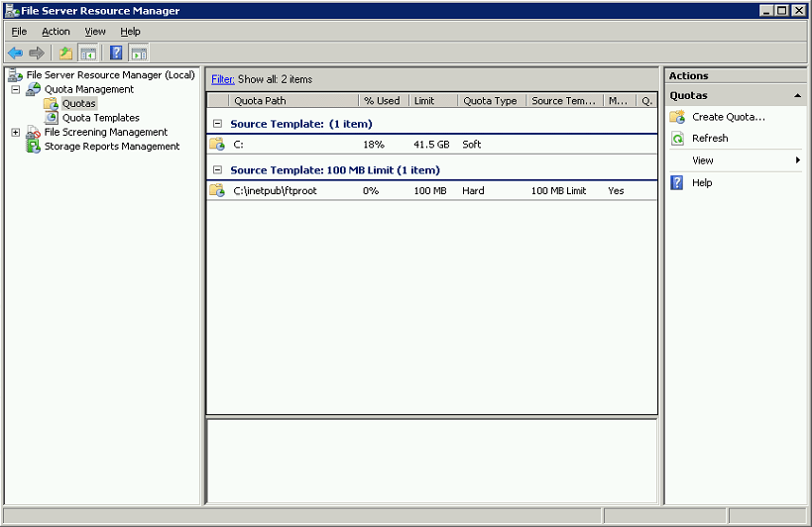812x527 pixels.
Task: Click the 41.5 GB limit value
Action: point(431,145)
